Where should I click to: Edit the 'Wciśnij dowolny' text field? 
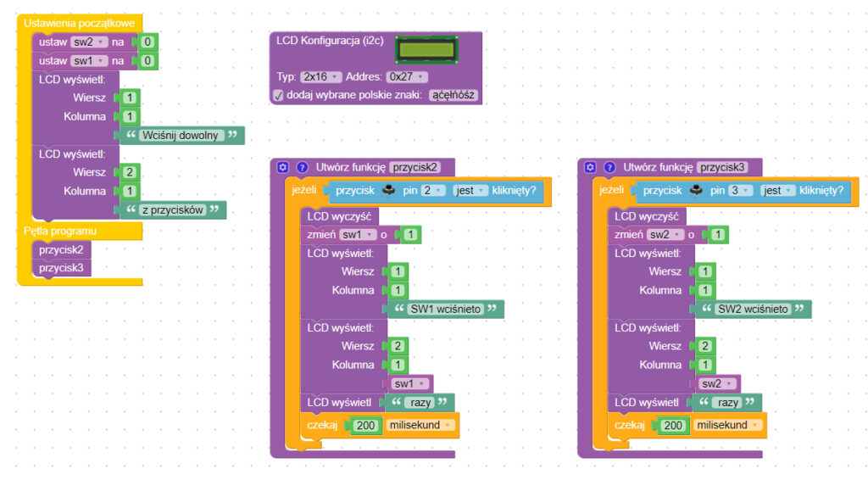(x=181, y=136)
